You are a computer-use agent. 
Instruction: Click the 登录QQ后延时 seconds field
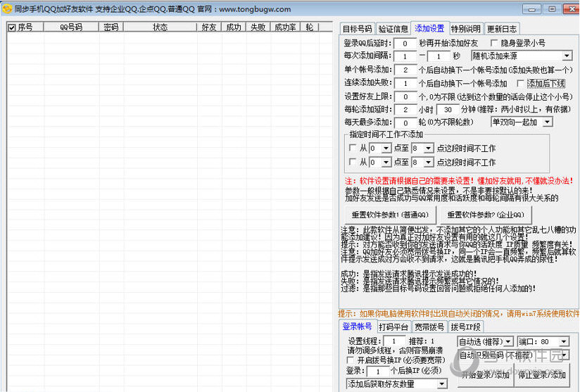pyautogui.click(x=405, y=43)
